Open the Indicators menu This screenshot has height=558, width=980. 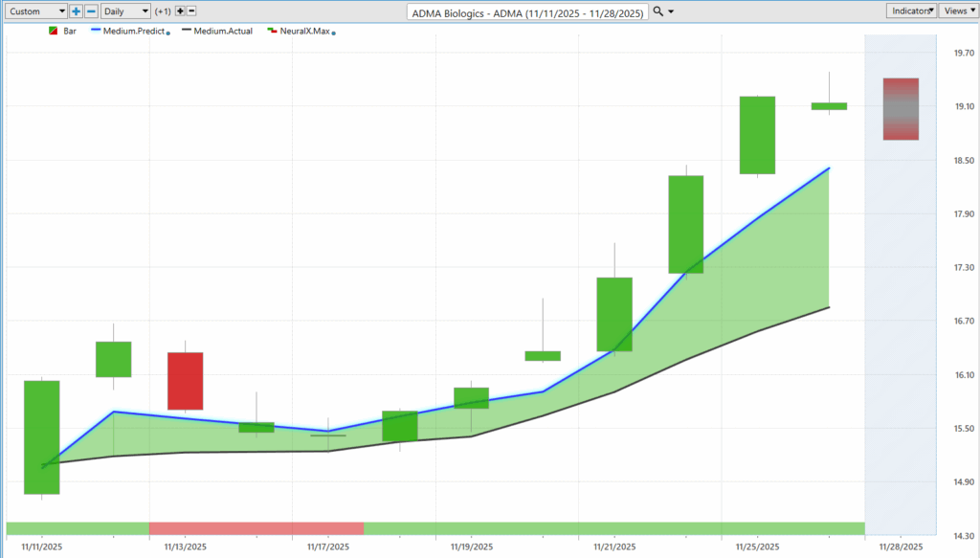[x=910, y=11]
